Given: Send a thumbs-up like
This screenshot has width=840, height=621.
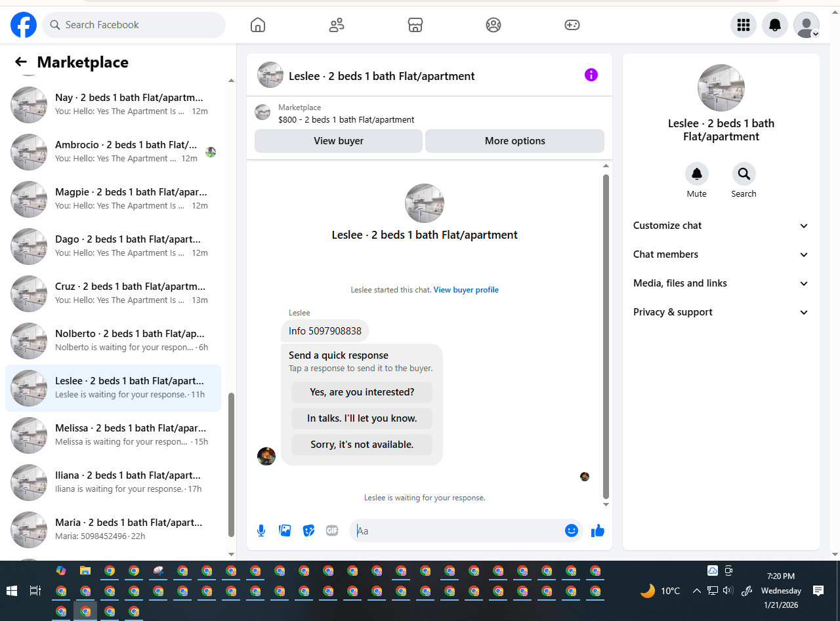Looking at the screenshot, I should (x=597, y=531).
